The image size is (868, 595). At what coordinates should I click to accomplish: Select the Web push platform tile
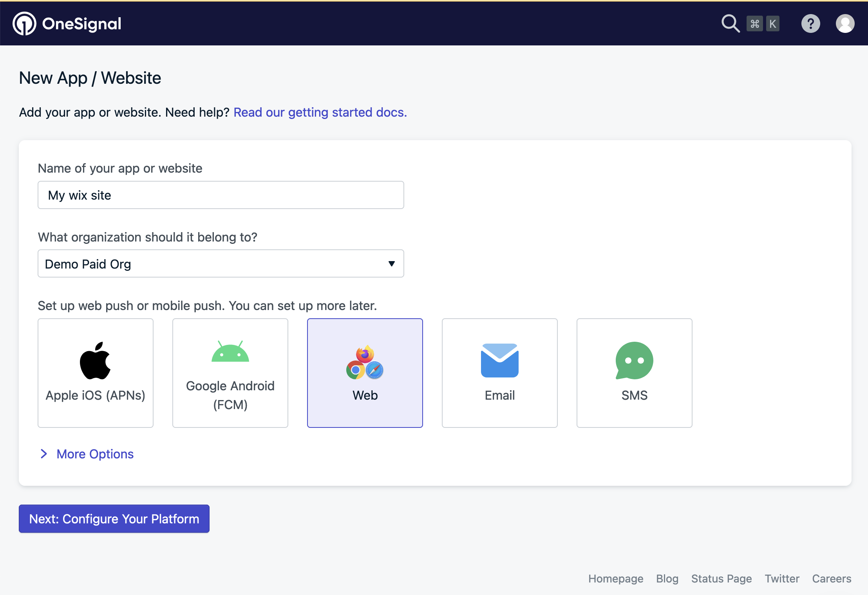click(365, 373)
